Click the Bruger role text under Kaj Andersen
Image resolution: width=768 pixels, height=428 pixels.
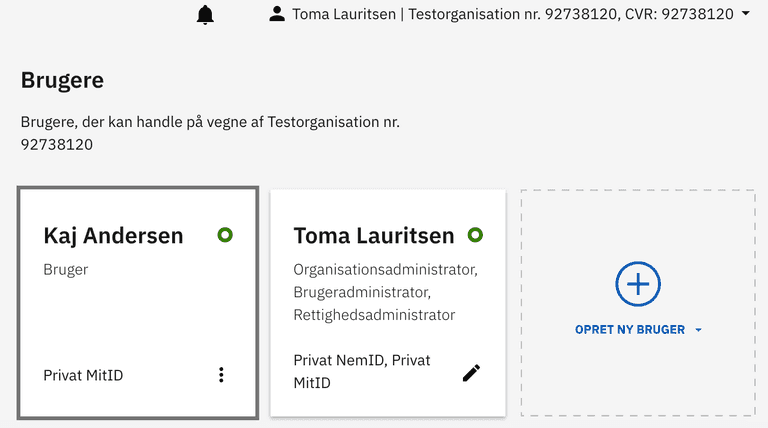[66, 270]
